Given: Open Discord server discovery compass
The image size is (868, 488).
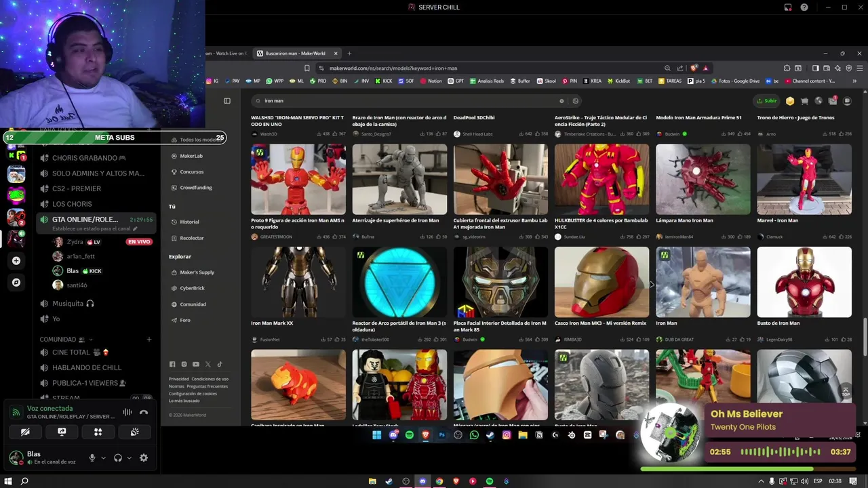Looking at the screenshot, I should (x=16, y=283).
